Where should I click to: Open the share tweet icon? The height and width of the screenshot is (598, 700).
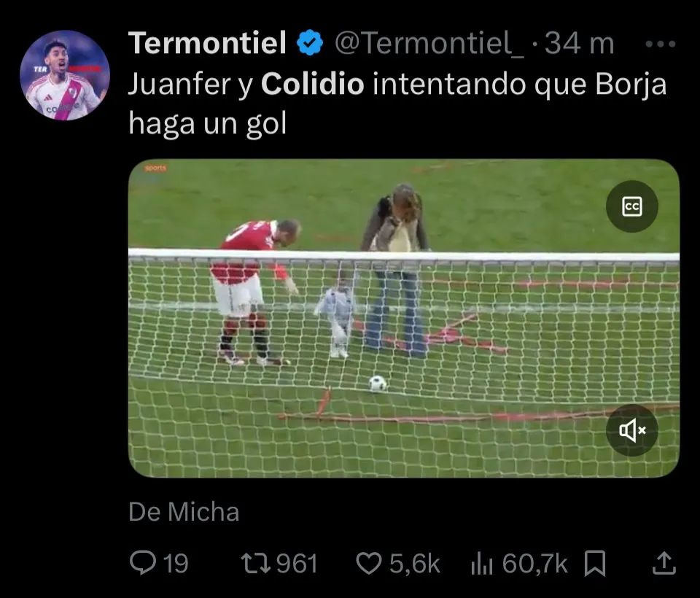[x=663, y=563]
